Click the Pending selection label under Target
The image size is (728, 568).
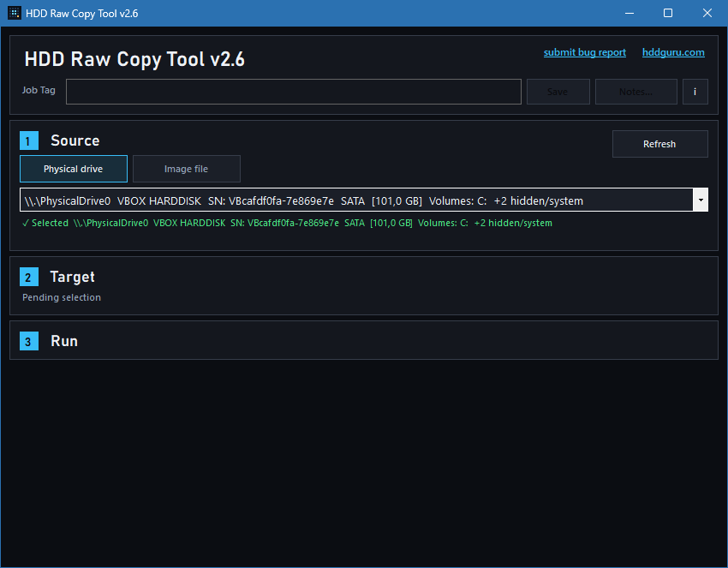coord(61,297)
